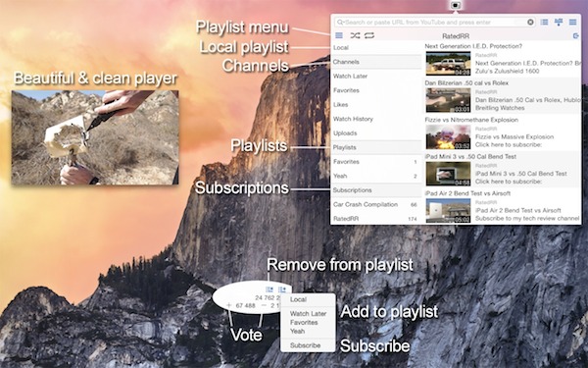The height and width of the screenshot is (368, 588).
Task: Click 'Subscribe to my tech review channel' text
Action: pyautogui.click(x=527, y=218)
